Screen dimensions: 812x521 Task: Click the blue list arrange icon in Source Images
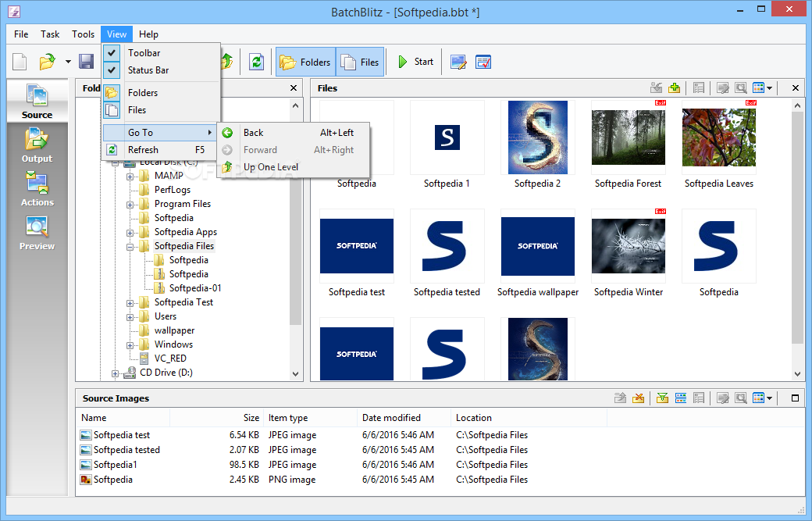coord(681,398)
